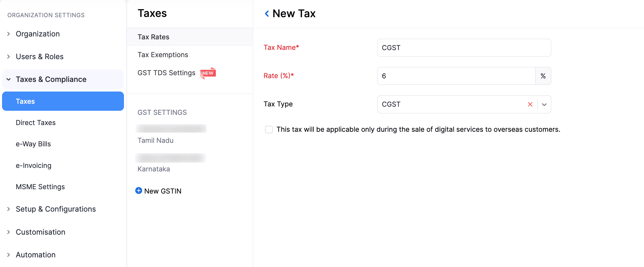
Task: Select the Tax Rates tab
Action: (x=153, y=37)
